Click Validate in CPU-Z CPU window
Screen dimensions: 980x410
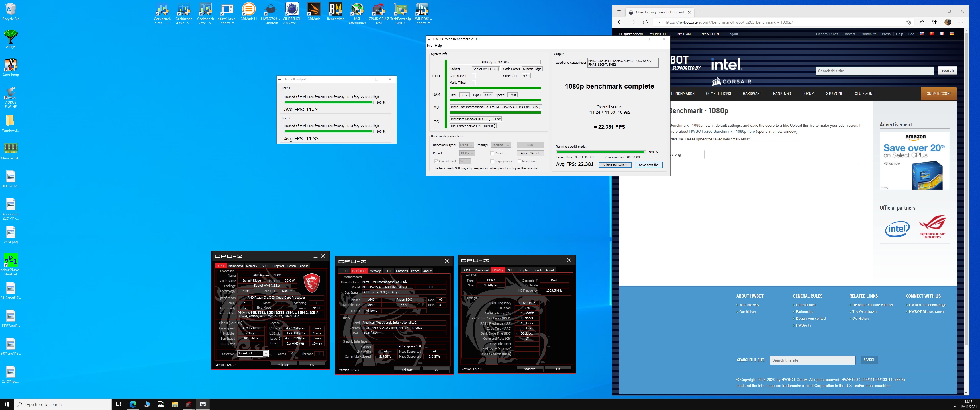click(x=283, y=365)
